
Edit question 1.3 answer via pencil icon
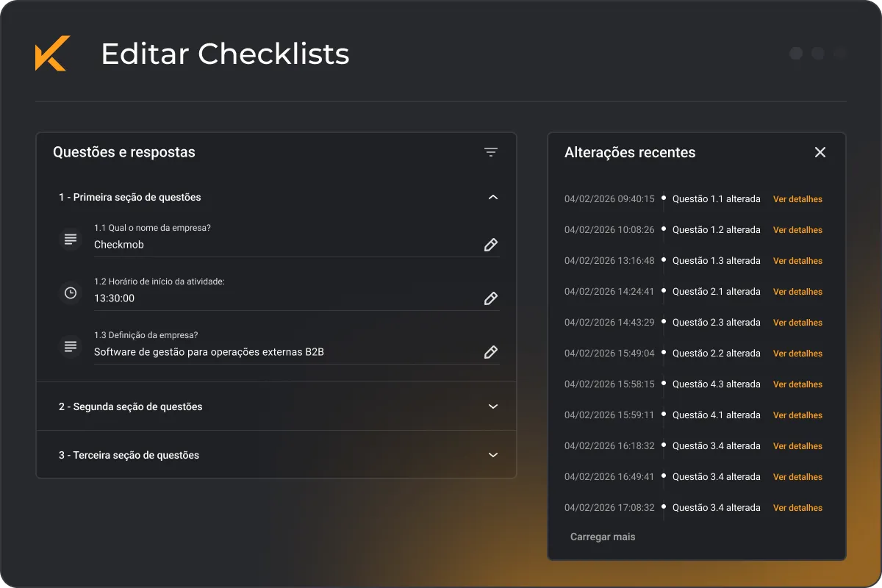click(490, 352)
